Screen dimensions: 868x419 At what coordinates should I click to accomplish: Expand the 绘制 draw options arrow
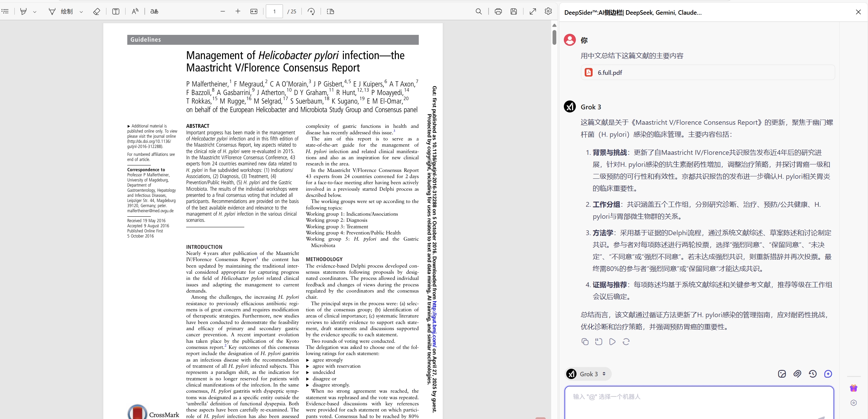pos(81,12)
